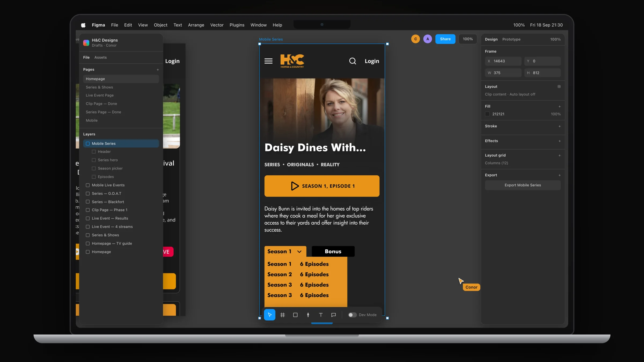Add an effect with plus icon

[559, 141]
